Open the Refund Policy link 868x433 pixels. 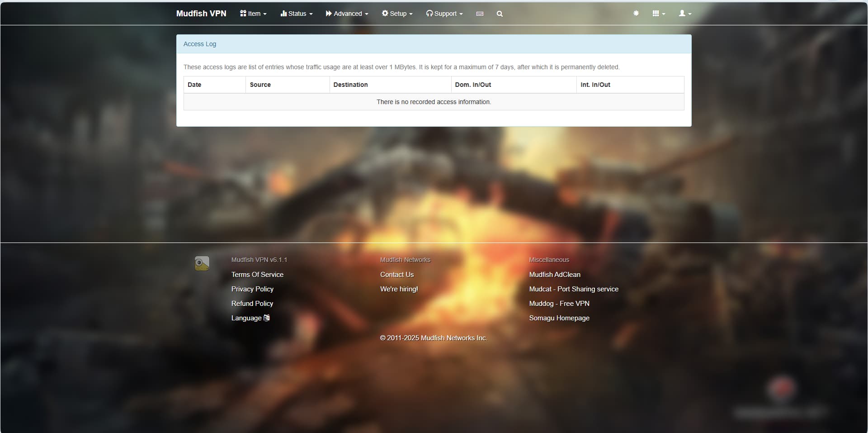[x=252, y=304]
